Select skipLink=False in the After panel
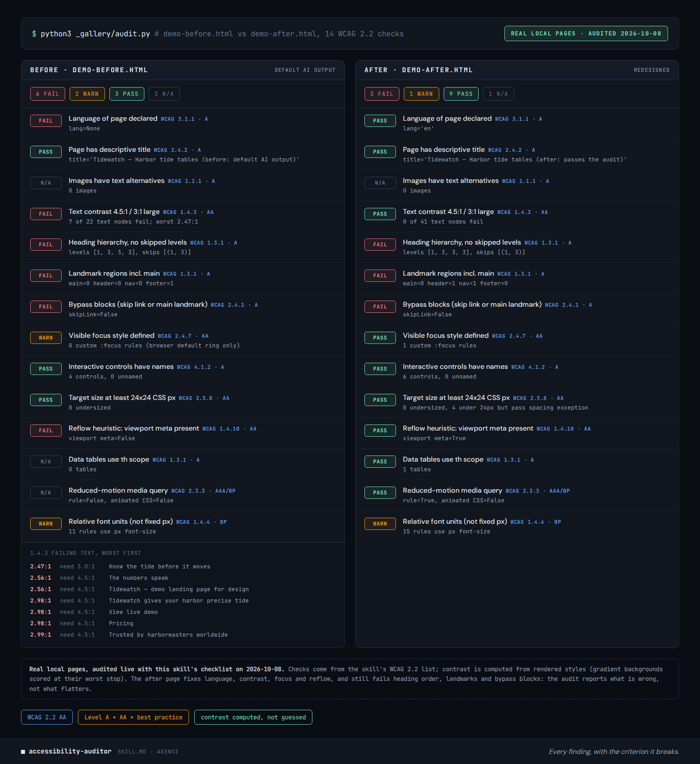Viewport: 700px width, 764px height. click(x=427, y=315)
